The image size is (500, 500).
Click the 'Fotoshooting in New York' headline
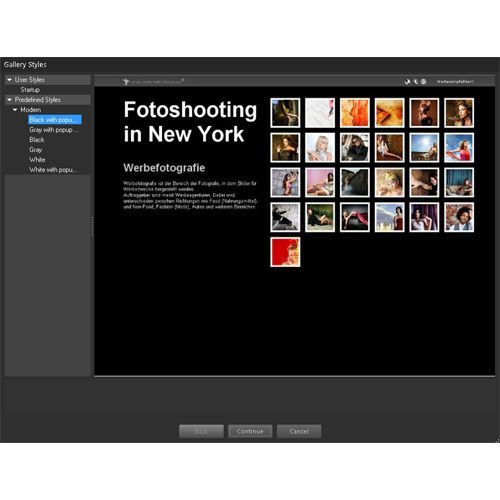coord(190,122)
